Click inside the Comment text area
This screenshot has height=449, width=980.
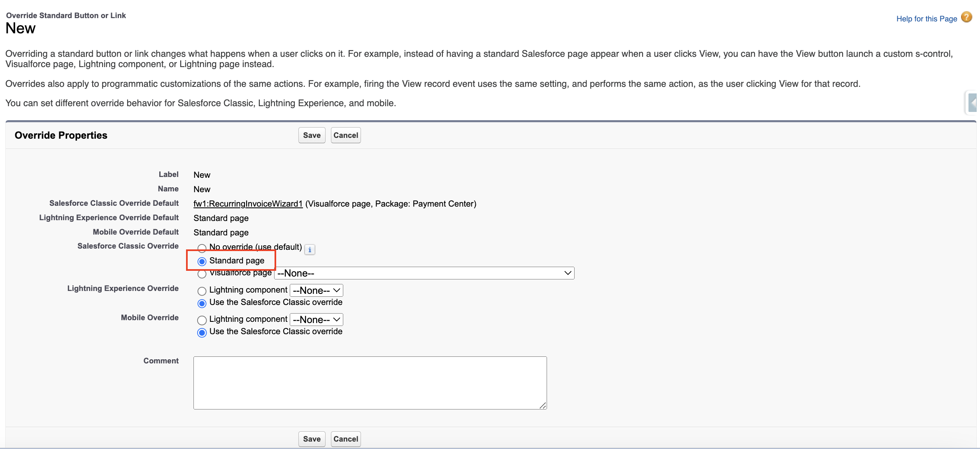click(x=370, y=383)
